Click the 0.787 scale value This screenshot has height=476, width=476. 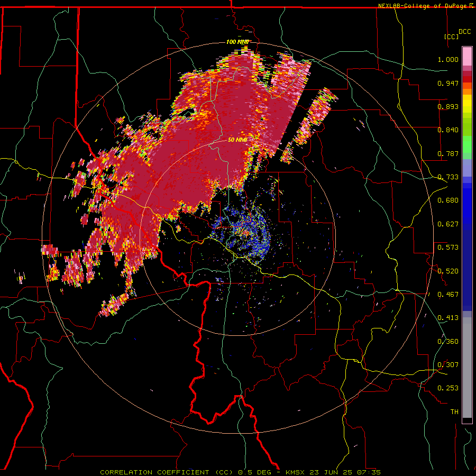tap(448, 153)
